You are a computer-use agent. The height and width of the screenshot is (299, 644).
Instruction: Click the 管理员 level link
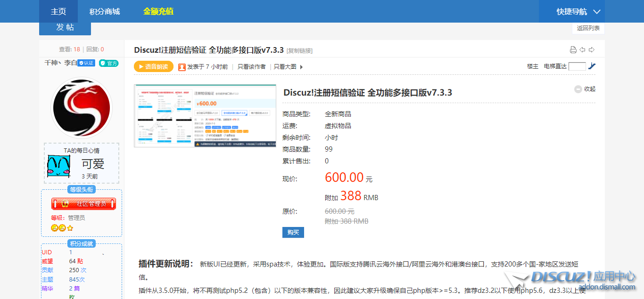pos(76,218)
